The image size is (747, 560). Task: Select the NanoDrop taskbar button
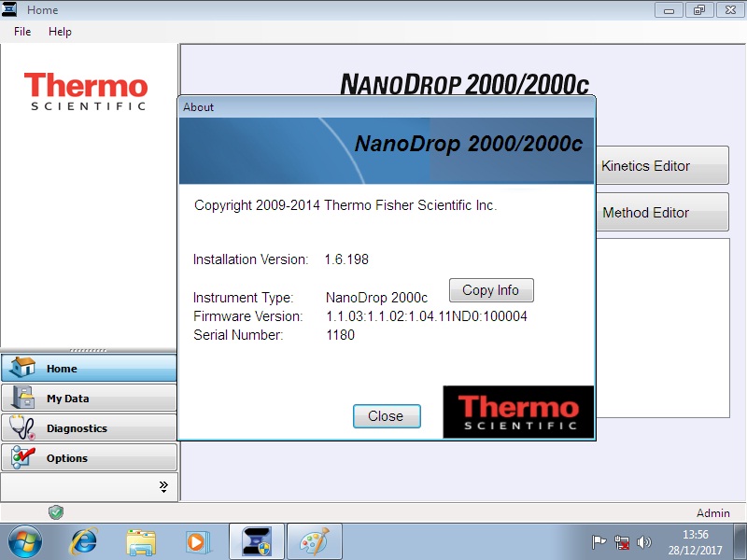(x=257, y=542)
